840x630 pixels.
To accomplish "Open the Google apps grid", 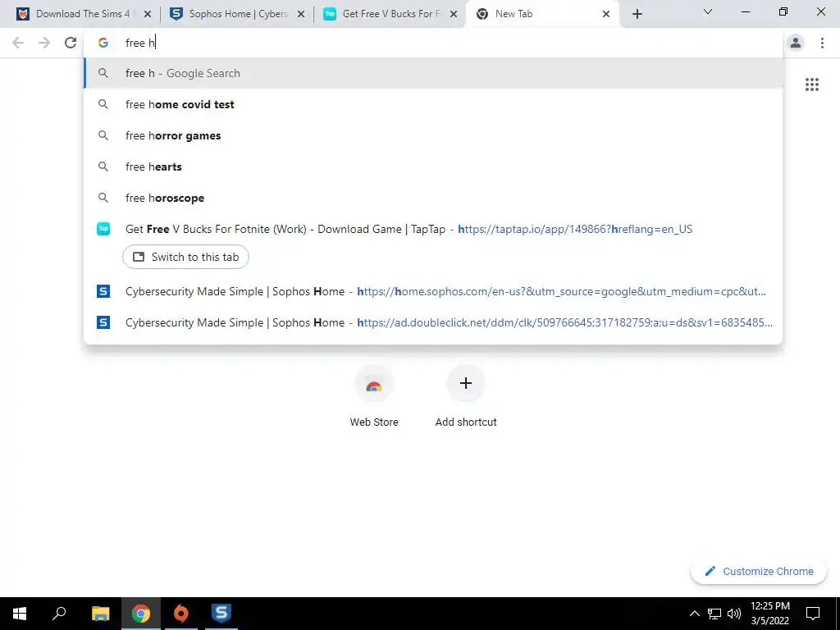I will coord(811,84).
